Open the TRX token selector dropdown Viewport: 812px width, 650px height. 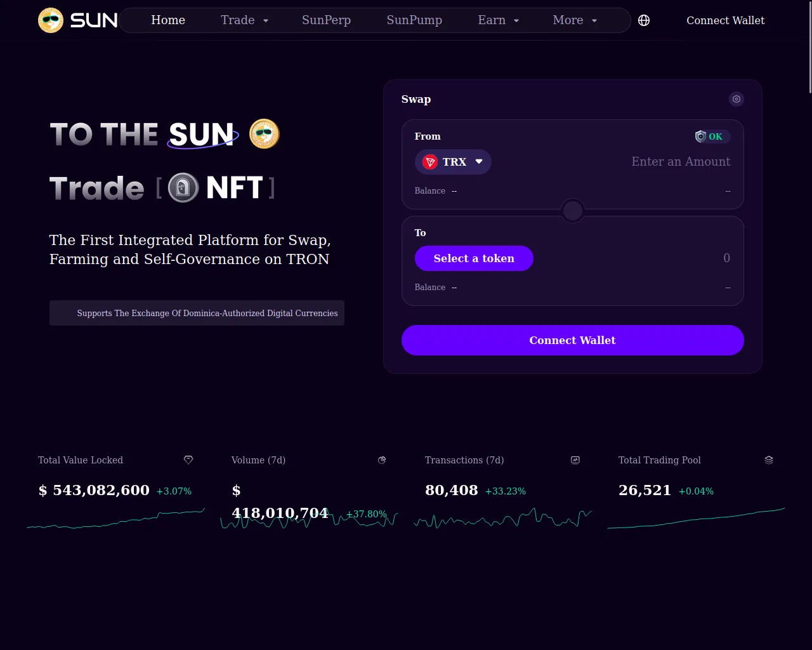click(453, 162)
